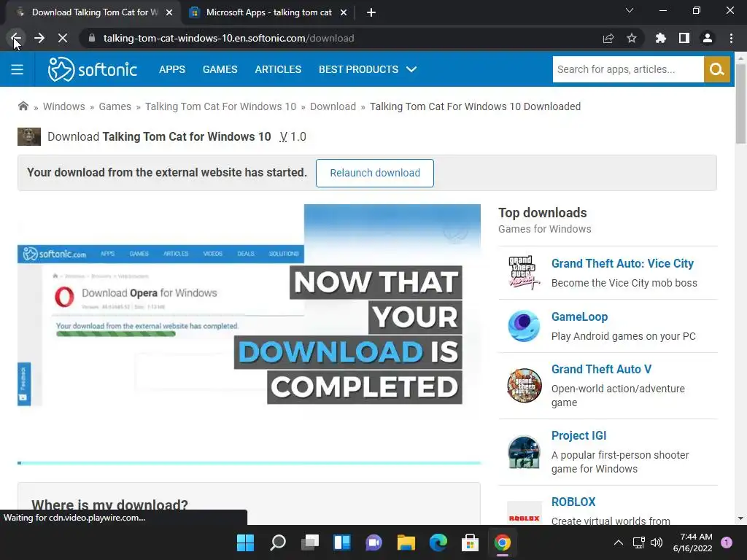Open Chrome profile avatar
Viewport: 747px width, 560px height.
(x=708, y=38)
